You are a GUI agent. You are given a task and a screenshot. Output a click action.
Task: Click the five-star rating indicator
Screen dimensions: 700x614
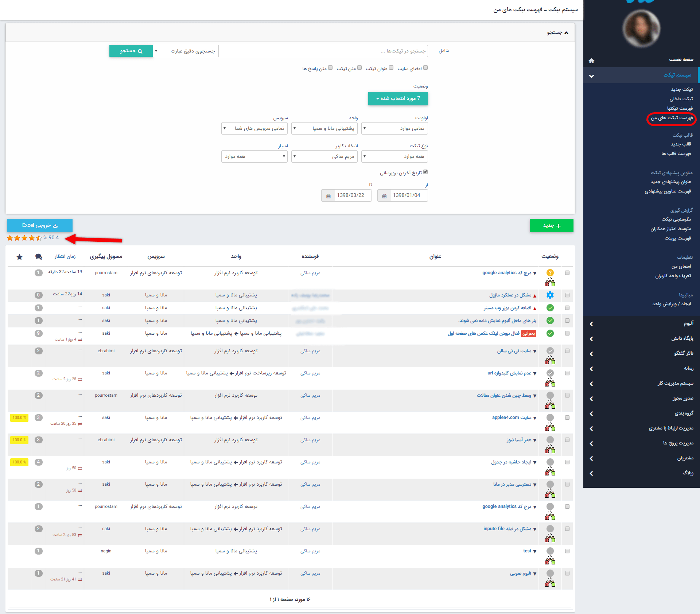[x=24, y=238]
